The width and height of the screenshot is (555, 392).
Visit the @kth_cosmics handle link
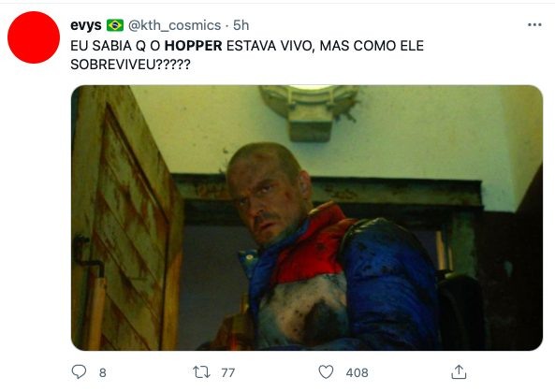coord(174,25)
